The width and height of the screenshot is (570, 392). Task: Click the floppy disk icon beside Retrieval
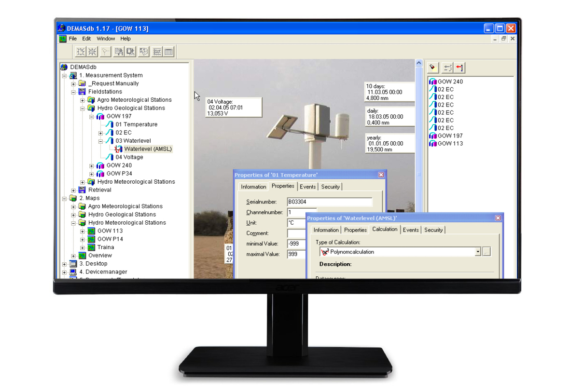(x=82, y=189)
